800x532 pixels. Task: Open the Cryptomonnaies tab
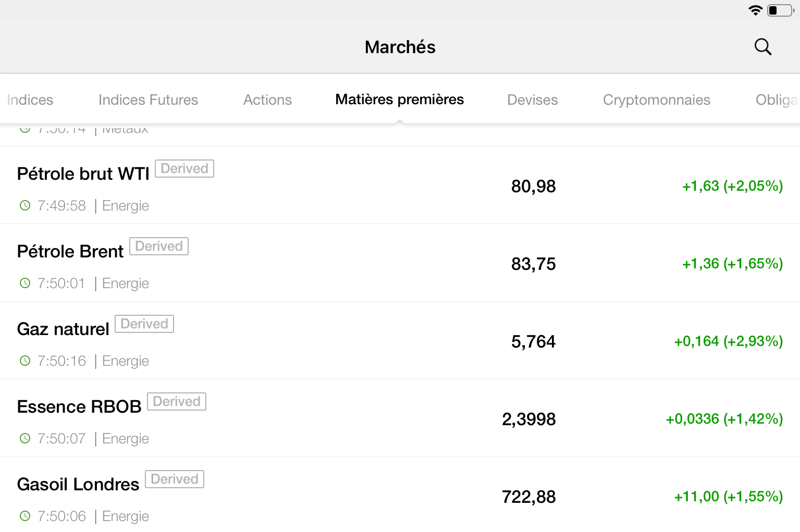pyautogui.click(x=656, y=100)
